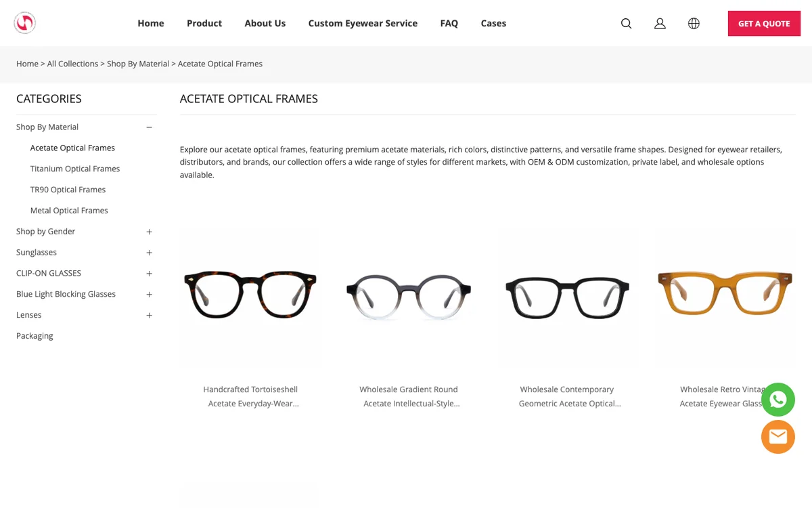Select TR90 Optical Frames sidebar link

[x=68, y=190]
